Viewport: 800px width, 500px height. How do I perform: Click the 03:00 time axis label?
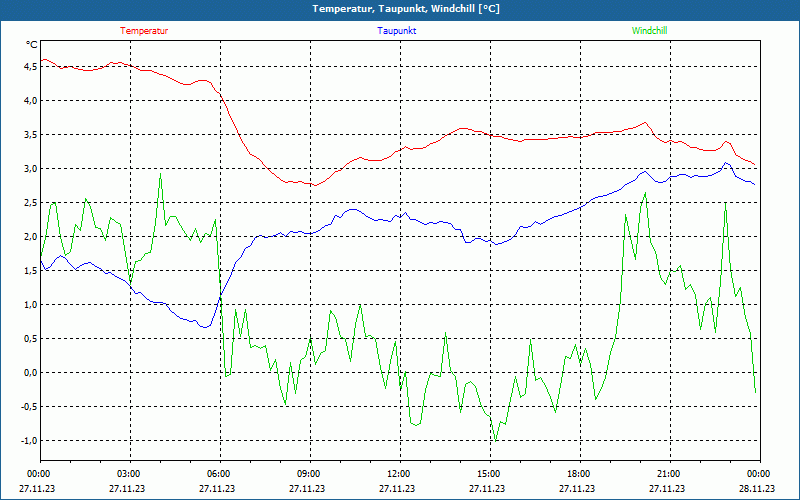point(130,474)
